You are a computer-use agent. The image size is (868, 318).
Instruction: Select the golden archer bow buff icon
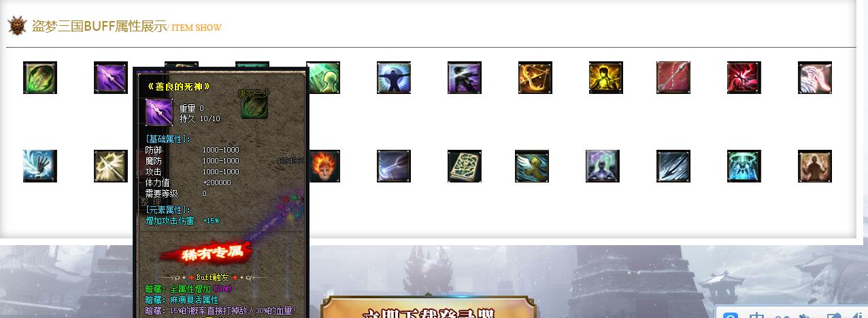(535, 78)
